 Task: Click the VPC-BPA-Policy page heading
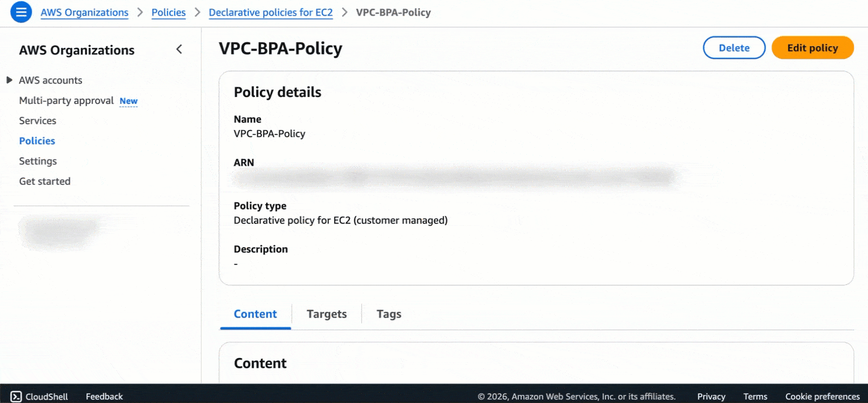click(x=280, y=48)
